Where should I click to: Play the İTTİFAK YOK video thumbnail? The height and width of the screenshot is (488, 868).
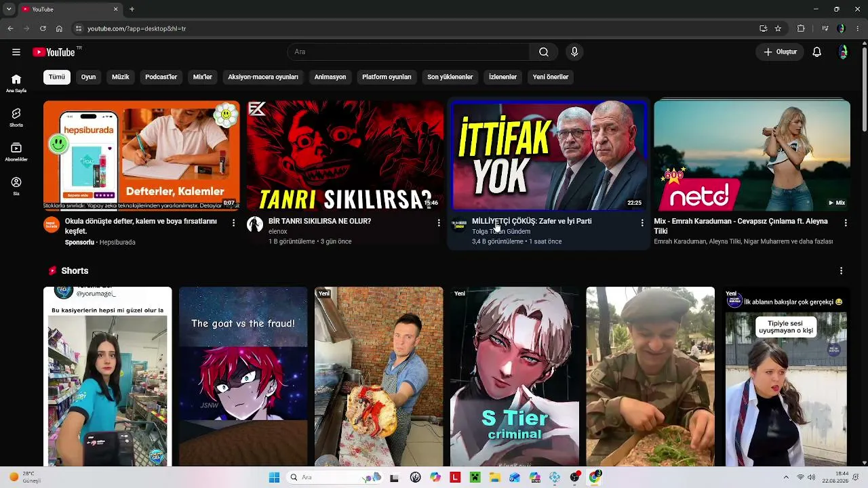(549, 156)
